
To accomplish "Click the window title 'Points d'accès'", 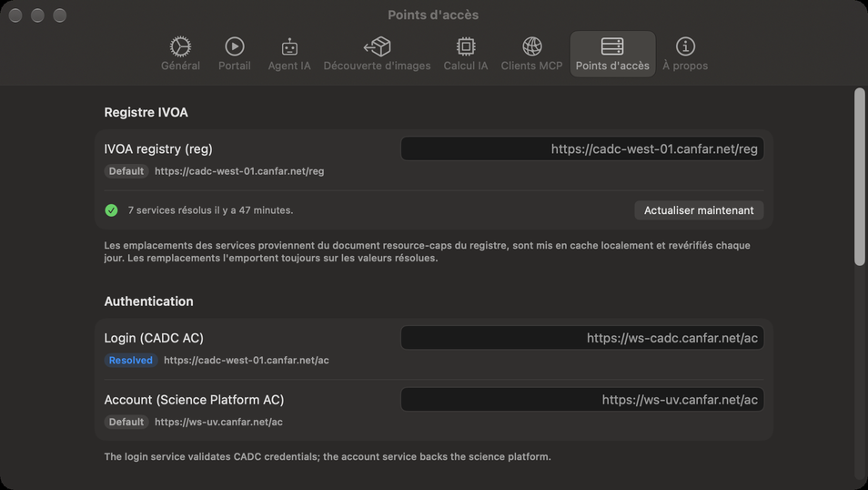I will click(x=433, y=15).
